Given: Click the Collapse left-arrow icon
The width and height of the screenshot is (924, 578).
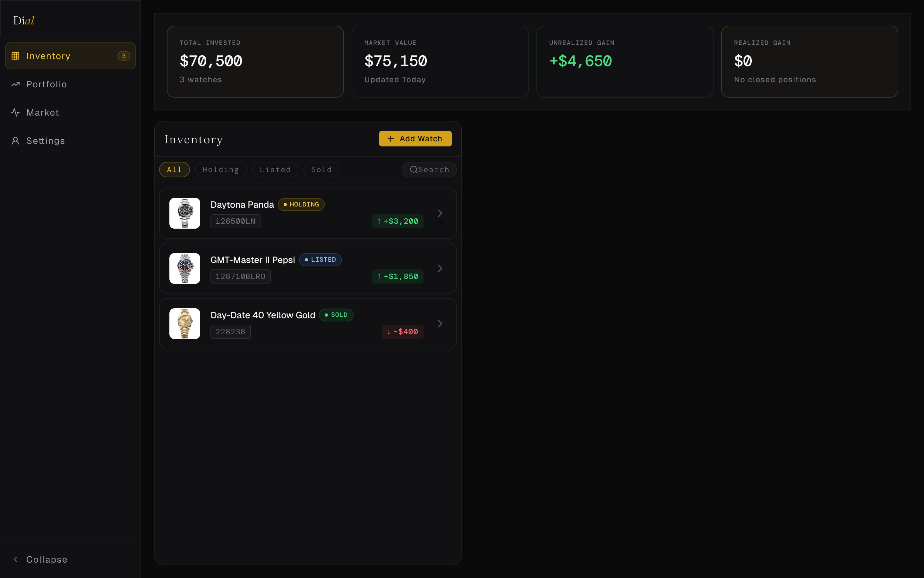Looking at the screenshot, I should [x=15, y=559].
